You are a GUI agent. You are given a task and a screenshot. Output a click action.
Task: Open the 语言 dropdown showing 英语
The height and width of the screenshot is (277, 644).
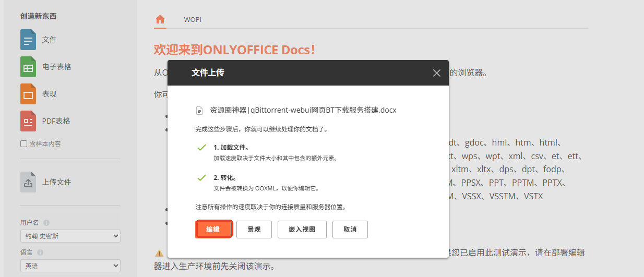pos(70,266)
